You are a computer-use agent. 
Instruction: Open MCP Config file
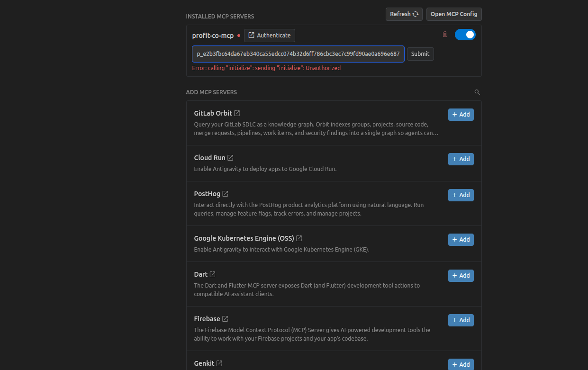tap(454, 14)
